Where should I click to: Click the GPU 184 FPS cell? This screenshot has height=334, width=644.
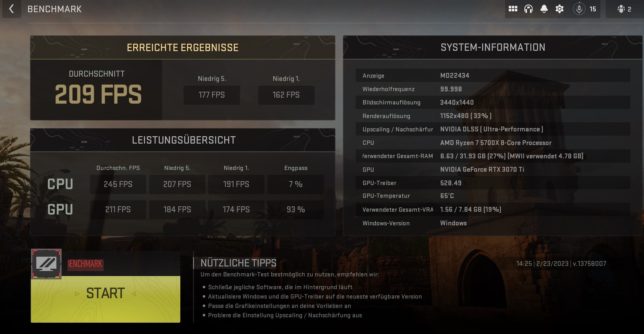click(177, 210)
